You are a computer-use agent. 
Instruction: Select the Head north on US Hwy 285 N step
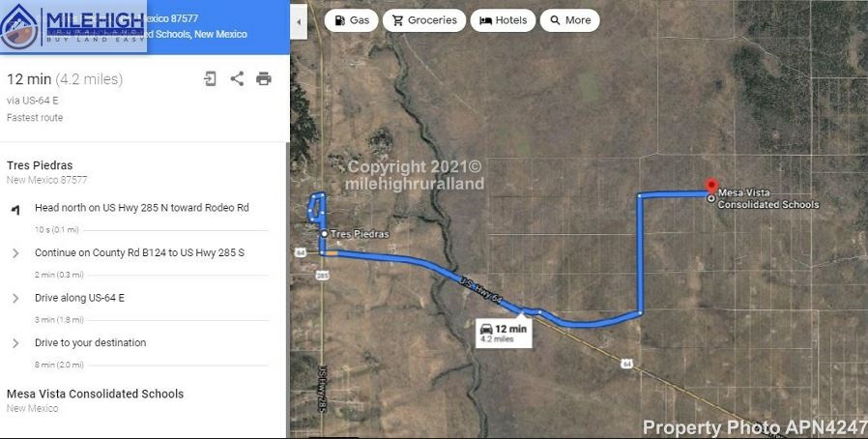pyautogui.click(x=142, y=208)
